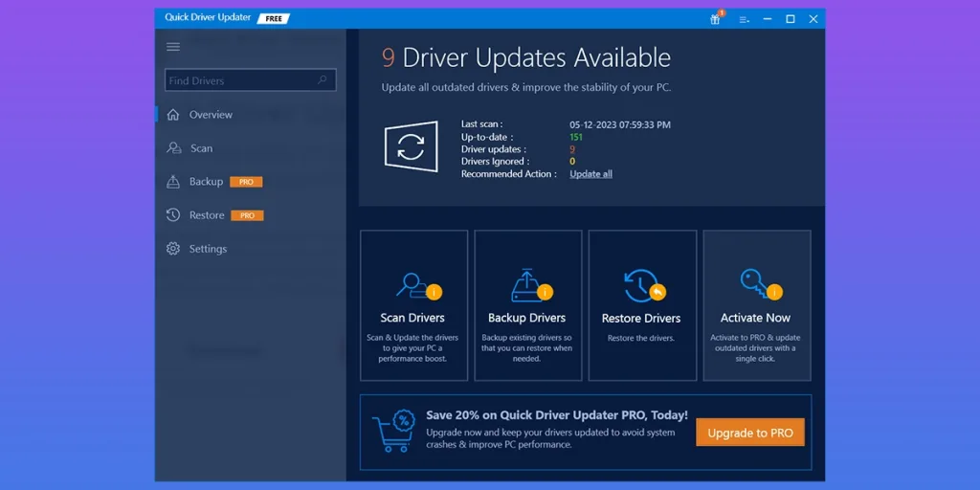The width and height of the screenshot is (980, 490).
Task: Go to the Scan section
Action: tap(201, 148)
